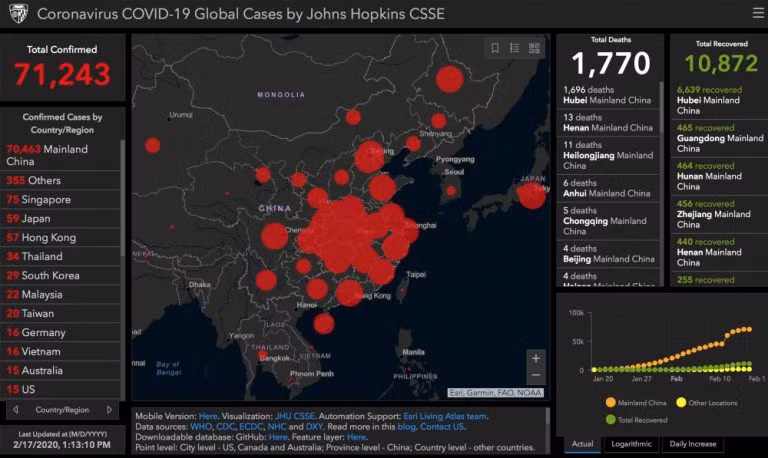
Task: Click the Johns Hopkins shield logo
Action: tap(19, 14)
